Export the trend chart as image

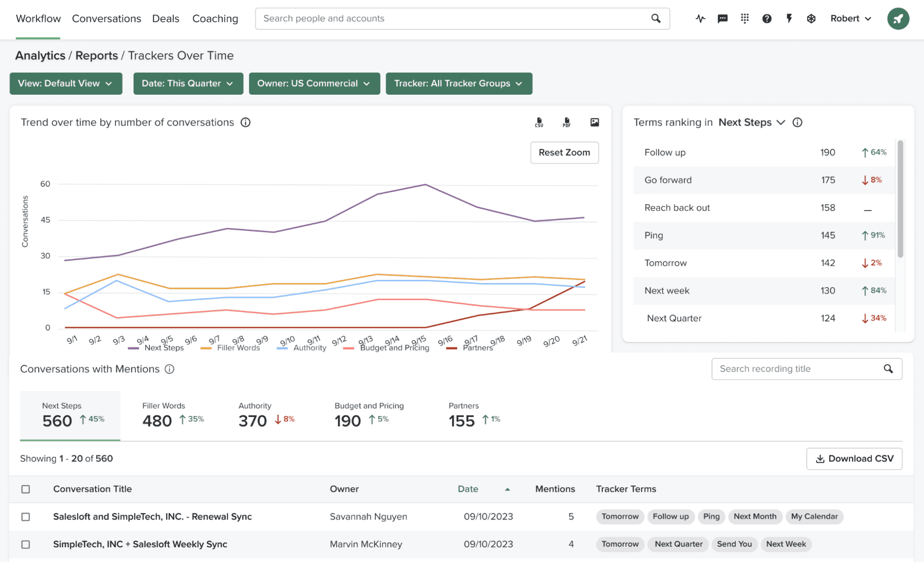[x=595, y=122]
